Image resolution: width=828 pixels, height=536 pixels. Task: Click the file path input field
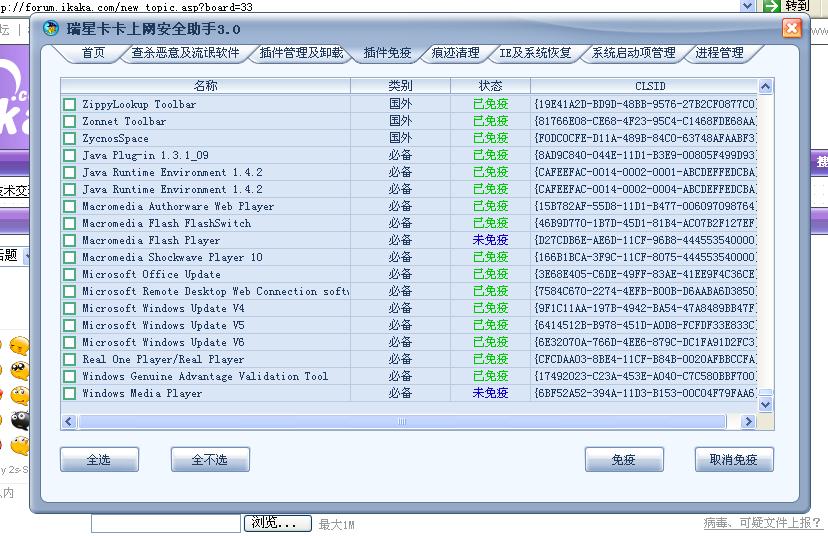point(166,523)
